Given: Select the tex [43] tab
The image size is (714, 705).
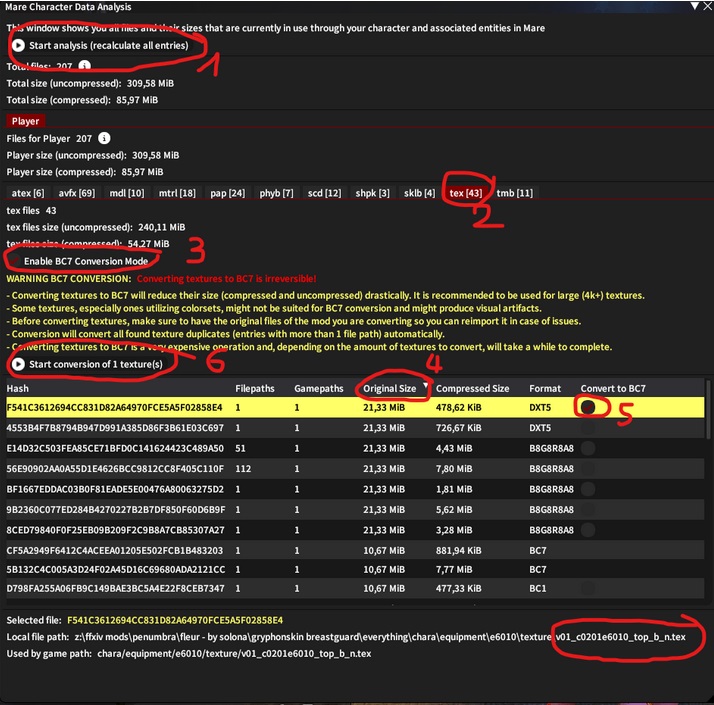Looking at the screenshot, I should 465,193.
